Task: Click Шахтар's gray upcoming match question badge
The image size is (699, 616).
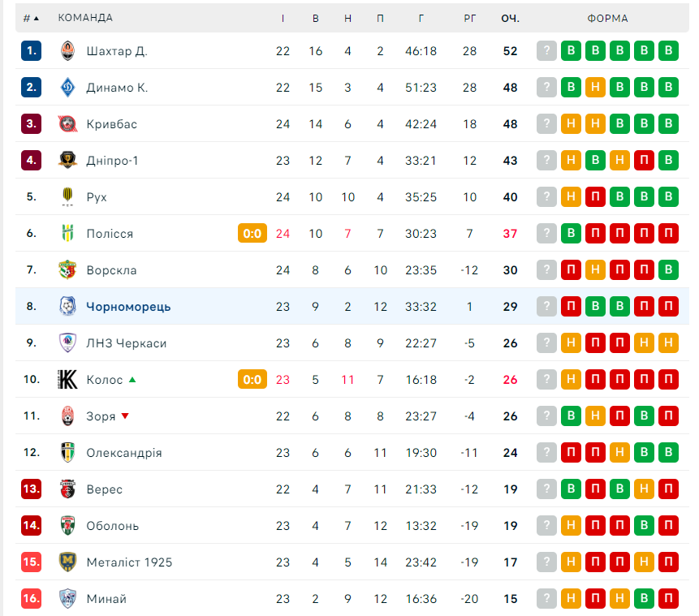Action: pos(546,51)
